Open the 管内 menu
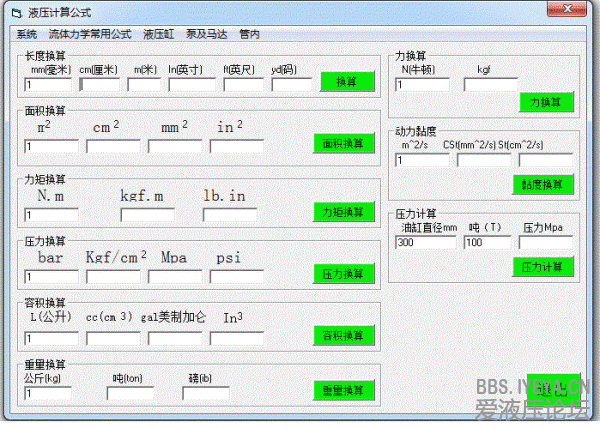This screenshot has height=428, width=600. click(x=249, y=34)
